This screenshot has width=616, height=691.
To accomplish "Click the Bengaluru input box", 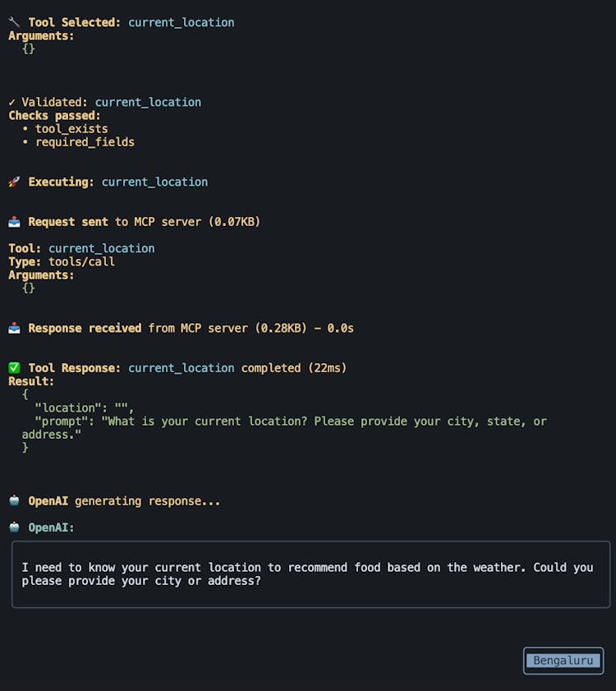I will coord(563,661).
